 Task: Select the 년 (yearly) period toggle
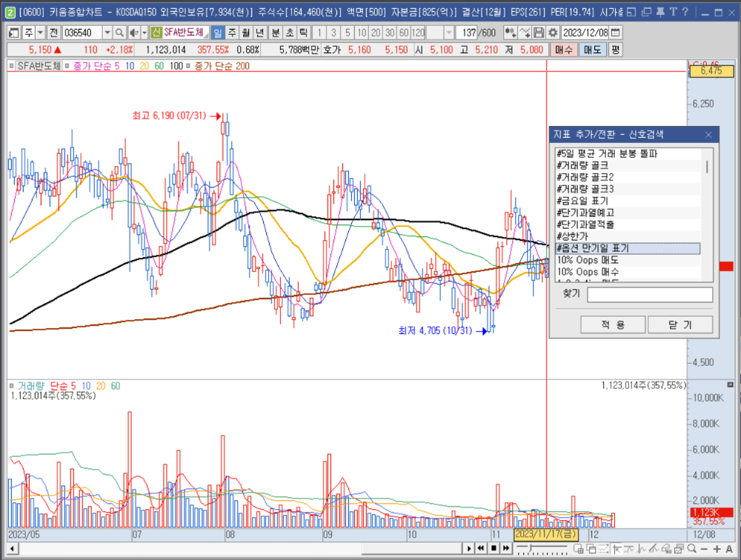click(259, 33)
